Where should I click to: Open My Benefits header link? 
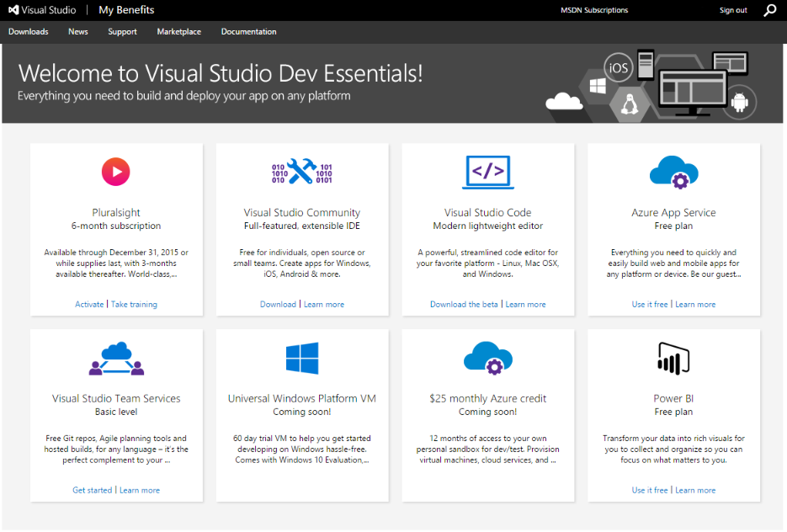point(126,10)
